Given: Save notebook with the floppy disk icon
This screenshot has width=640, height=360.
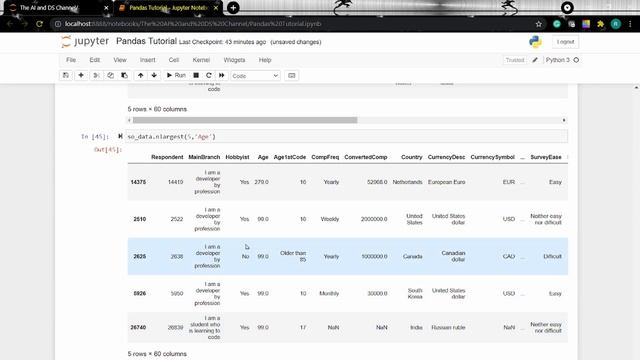Looking at the screenshot, I should [66, 76].
